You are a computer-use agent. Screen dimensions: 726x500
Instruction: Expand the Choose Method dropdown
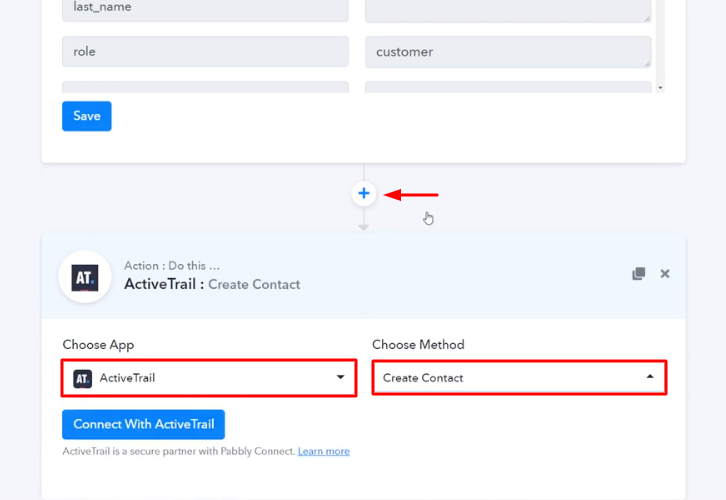[519, 378]
